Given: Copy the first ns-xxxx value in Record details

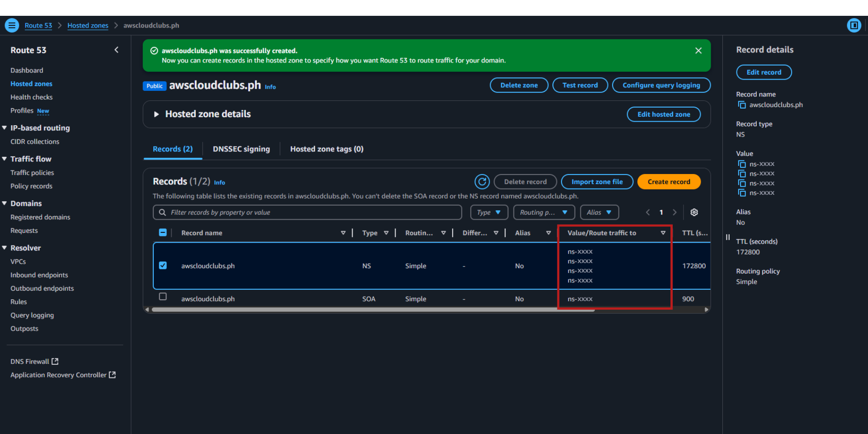Looking at the screenshot, I should coord(742,164).
